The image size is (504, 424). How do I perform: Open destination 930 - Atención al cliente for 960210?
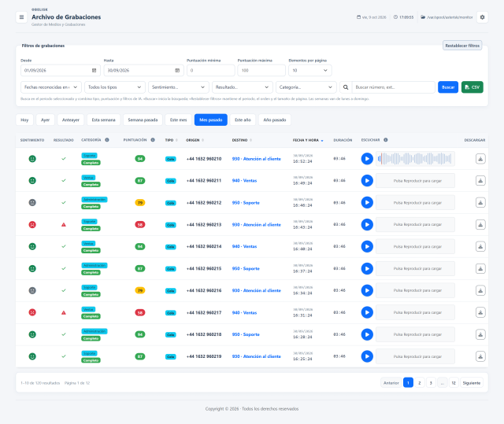click(257, 159)
